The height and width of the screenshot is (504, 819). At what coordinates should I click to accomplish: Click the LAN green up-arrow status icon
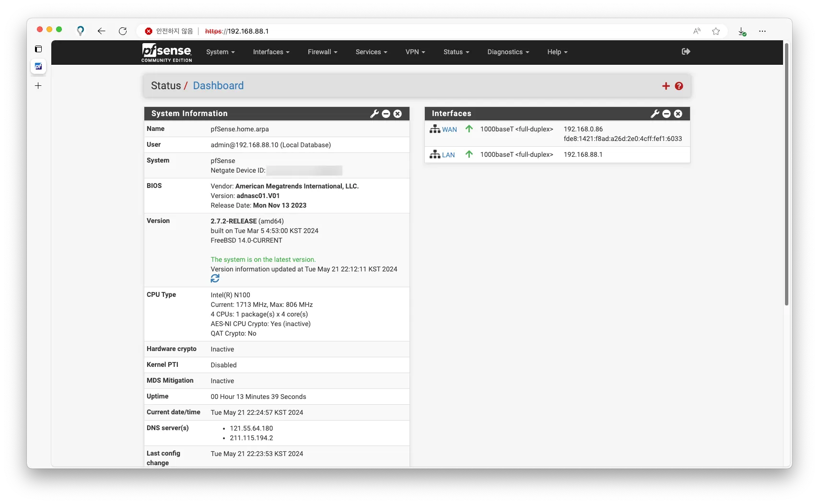(x=469, y=154)
